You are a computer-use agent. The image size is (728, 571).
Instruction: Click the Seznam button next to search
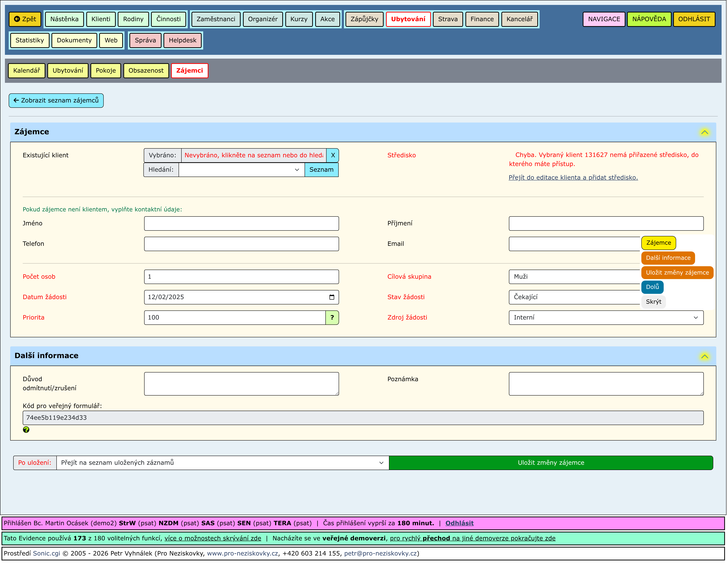[321, 170]
